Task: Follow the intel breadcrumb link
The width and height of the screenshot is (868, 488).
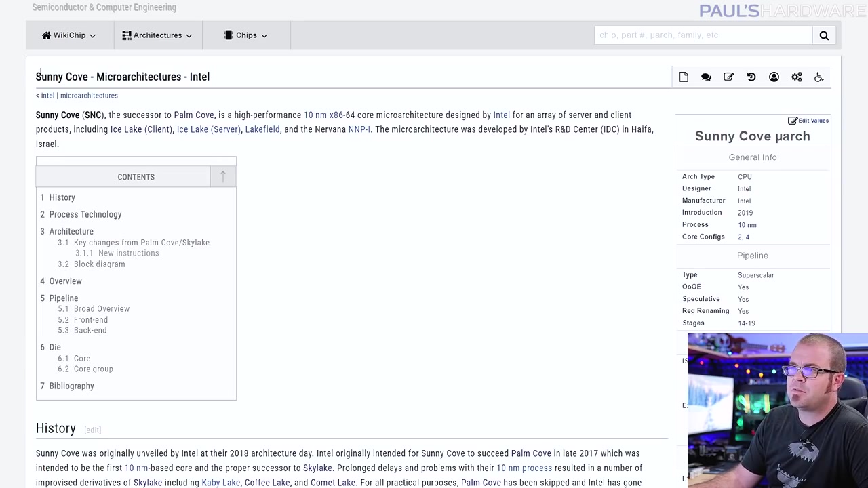Action: tap(47, 96)
